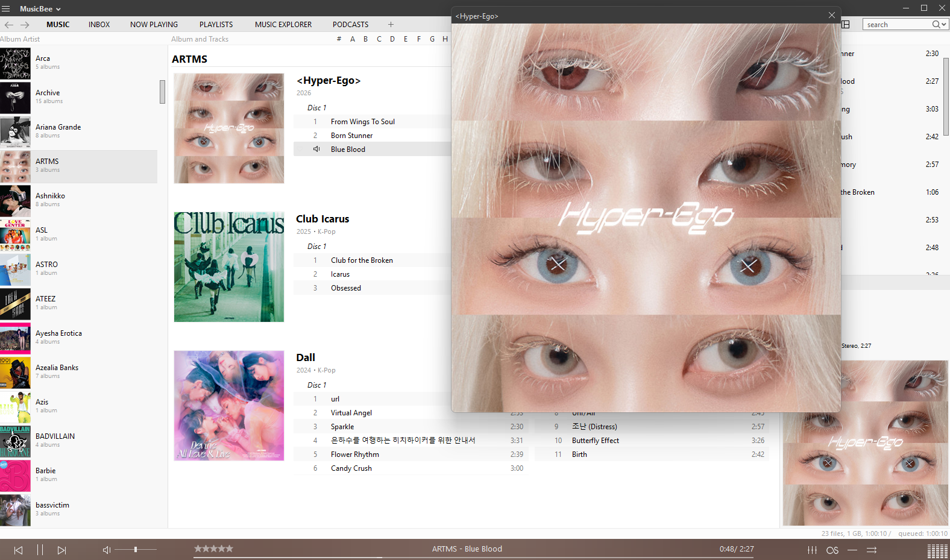Add a new tab with the plus icon
Viewport: 950px width, 560px height.
[x=391, y=25]
